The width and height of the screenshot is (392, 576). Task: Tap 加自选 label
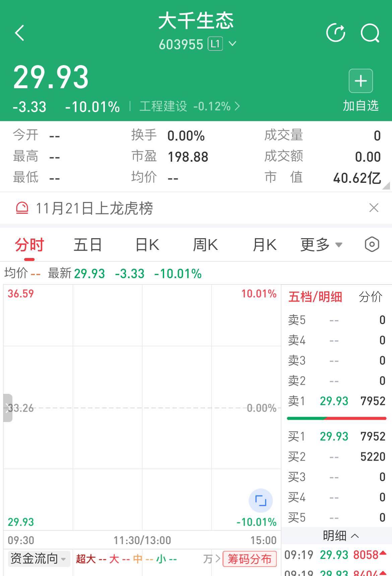361,106
